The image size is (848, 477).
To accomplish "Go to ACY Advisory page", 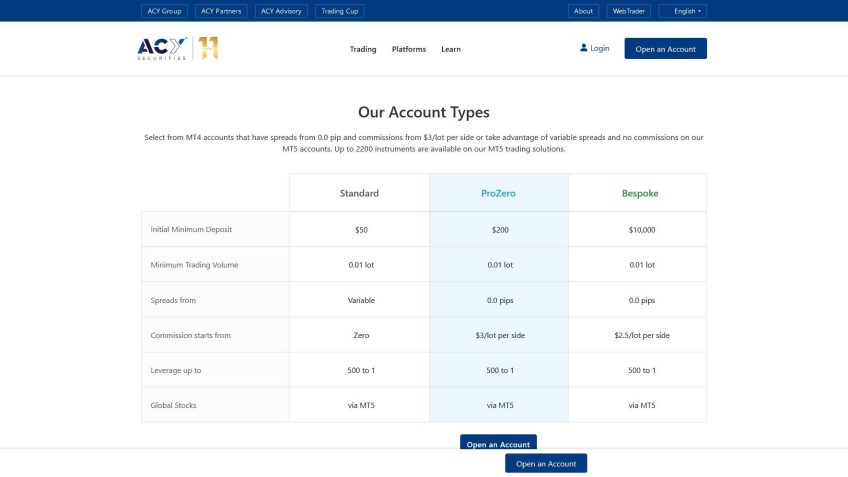I will pos(281,11).
